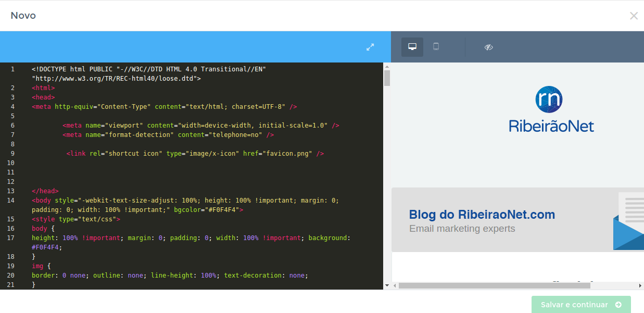This screenshot has width=644, height=313.
Task: Click line number 12 in gutter
Action: point(11,181)
